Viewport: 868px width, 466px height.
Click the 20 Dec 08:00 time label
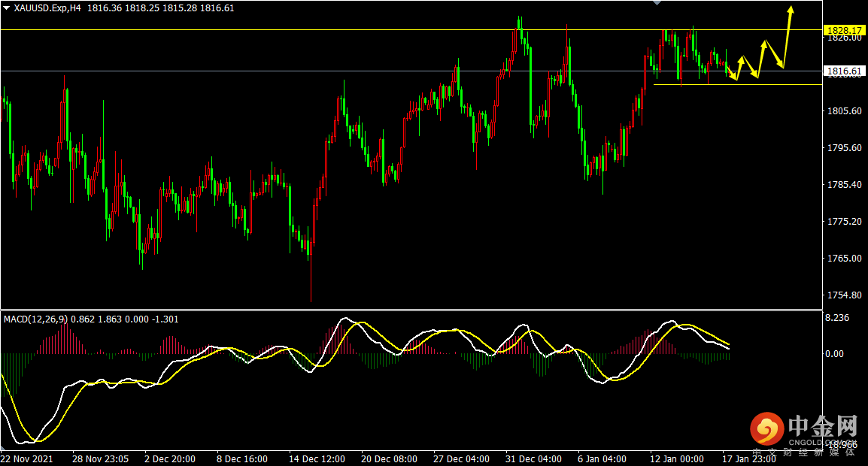[x=389, y=458]
